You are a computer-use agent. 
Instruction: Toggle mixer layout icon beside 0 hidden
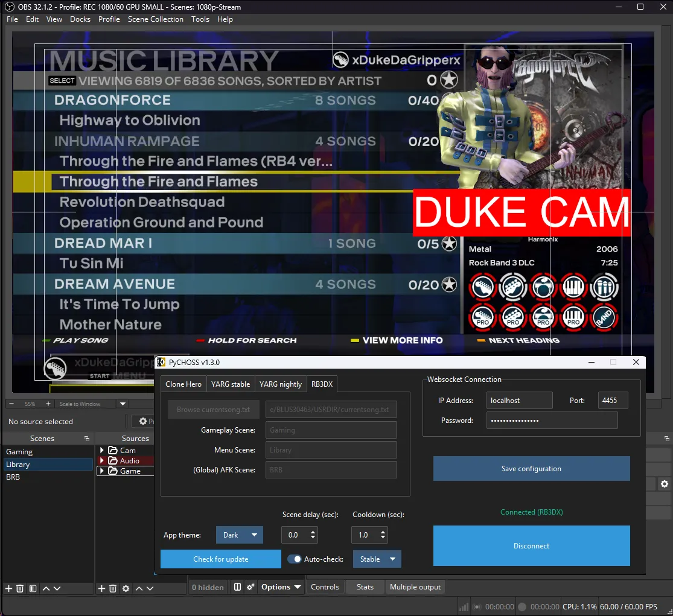click(237, 587)
